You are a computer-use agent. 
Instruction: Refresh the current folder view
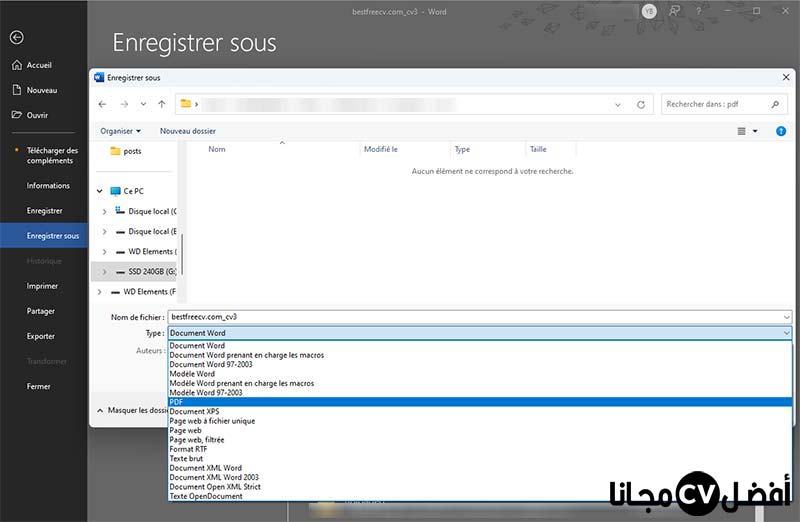[641, 105]
